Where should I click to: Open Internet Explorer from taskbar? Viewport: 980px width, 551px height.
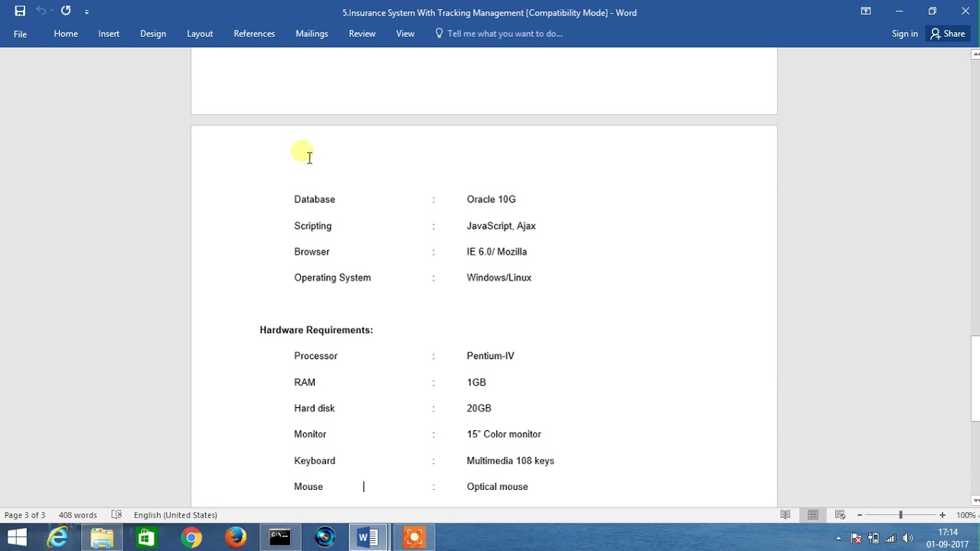[57, 538]
